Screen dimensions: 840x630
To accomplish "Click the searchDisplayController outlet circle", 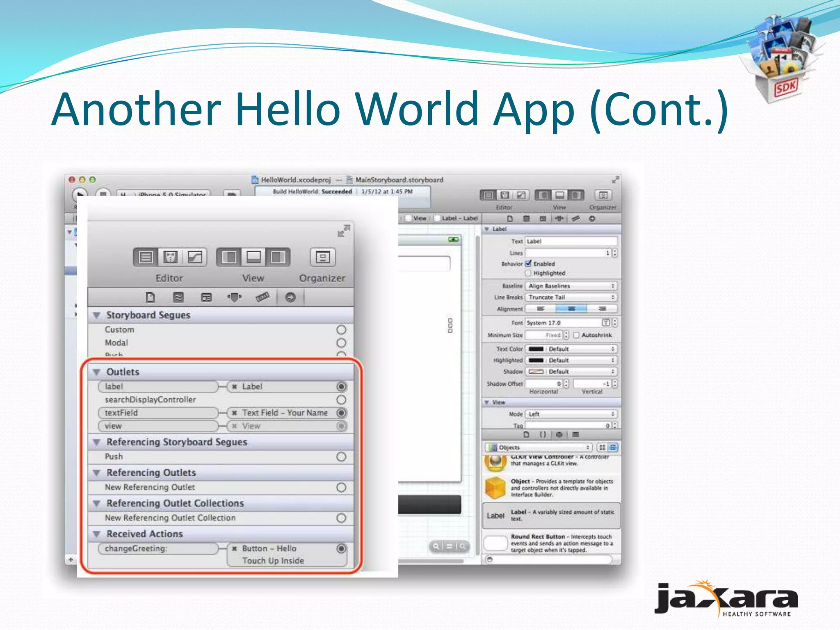I will click(341, 400).
